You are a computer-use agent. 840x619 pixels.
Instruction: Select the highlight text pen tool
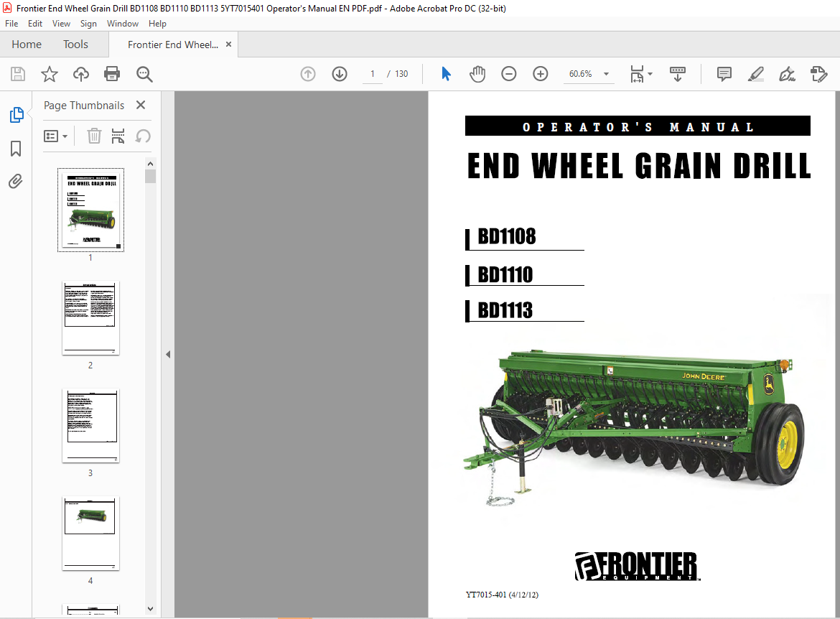(x=756, y=74)
